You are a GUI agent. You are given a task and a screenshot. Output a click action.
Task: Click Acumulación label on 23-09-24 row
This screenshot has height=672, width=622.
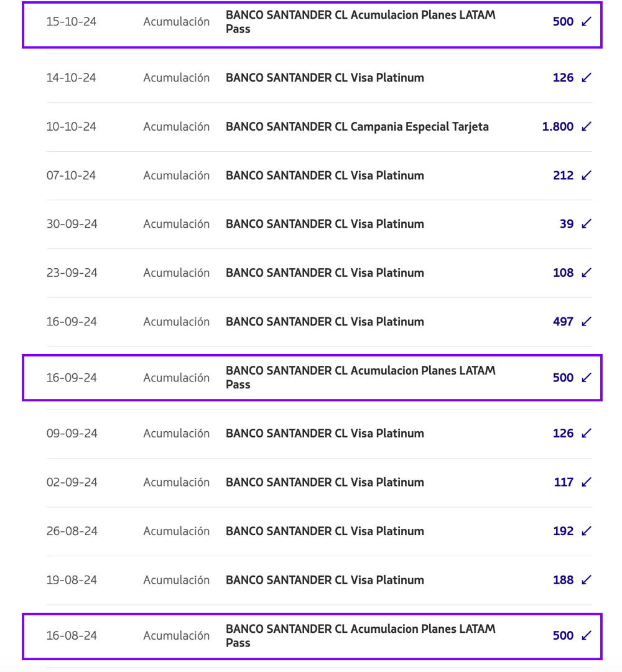177,273
